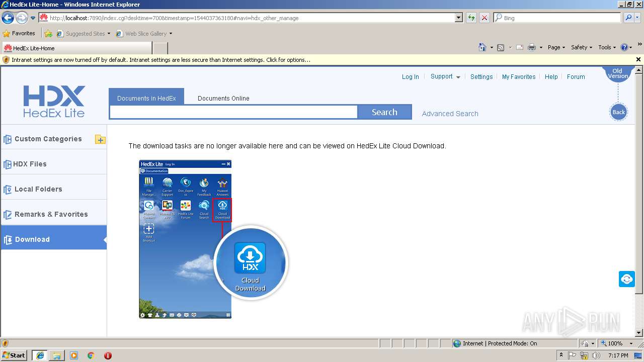The width and height of the screenshot is (644, 362).
Task: Open a new blank browser tab
Action: click(160, 48)
